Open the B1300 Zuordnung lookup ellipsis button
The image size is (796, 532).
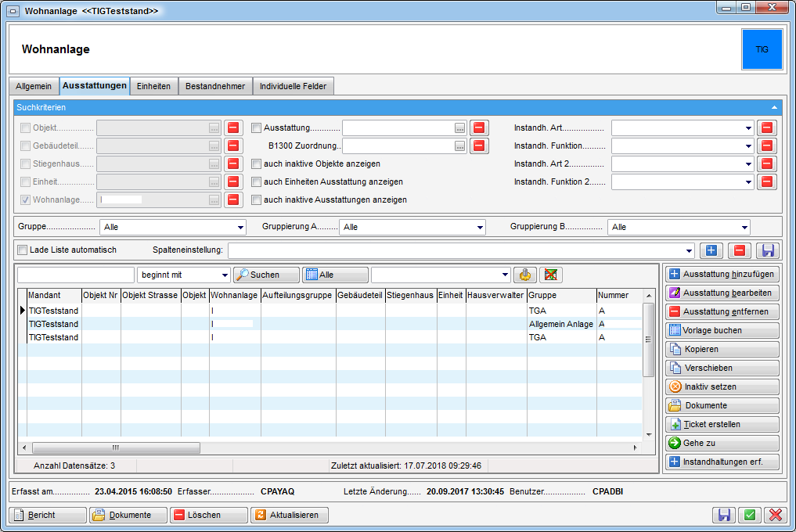click(460, 146)
